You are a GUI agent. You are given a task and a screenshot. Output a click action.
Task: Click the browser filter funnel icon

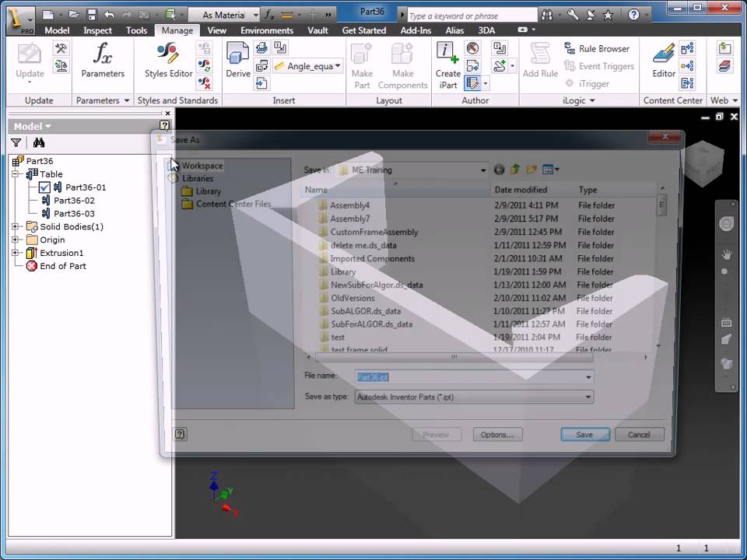pos(16,142)
